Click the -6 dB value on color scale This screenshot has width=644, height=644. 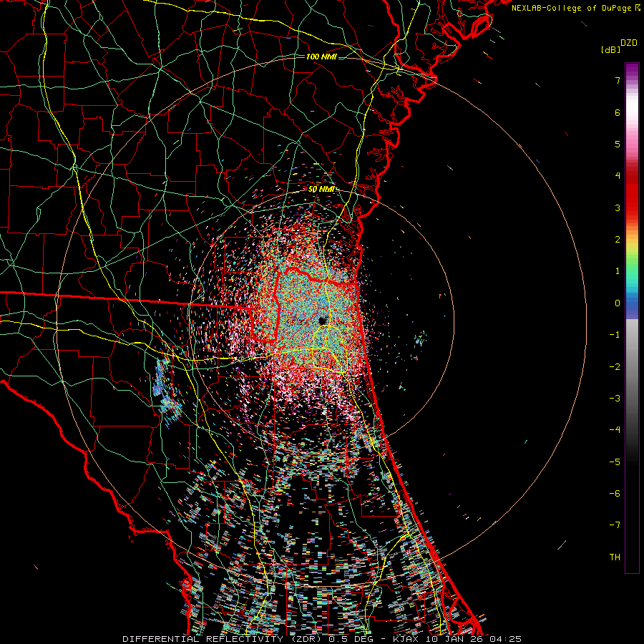615,494
